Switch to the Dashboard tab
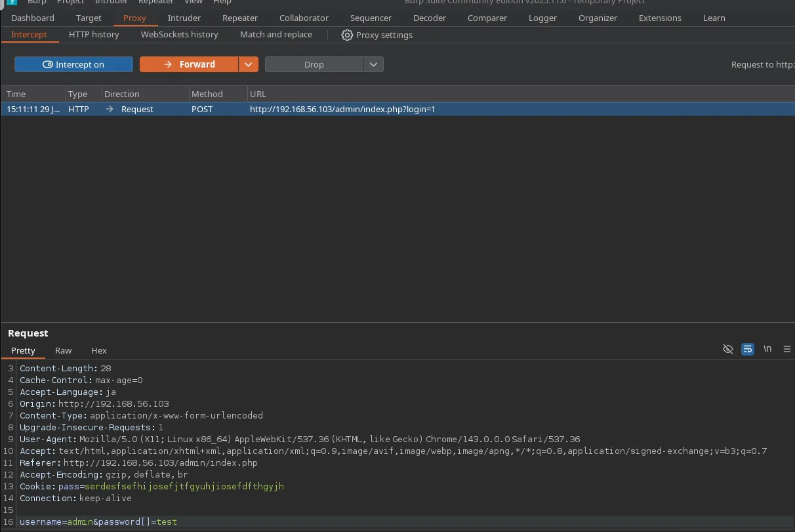The image size is (795, 532). point(33,18)
